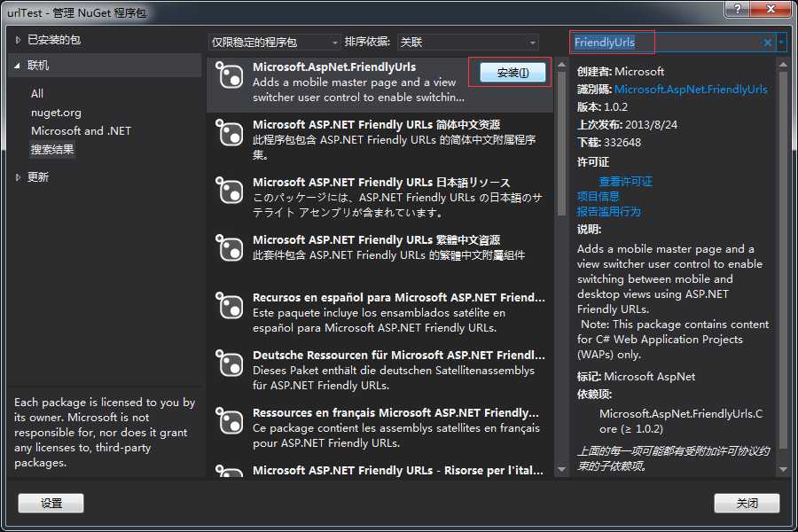Collapse the 联机 section
798x532 pixels.
tap(18, 65)
